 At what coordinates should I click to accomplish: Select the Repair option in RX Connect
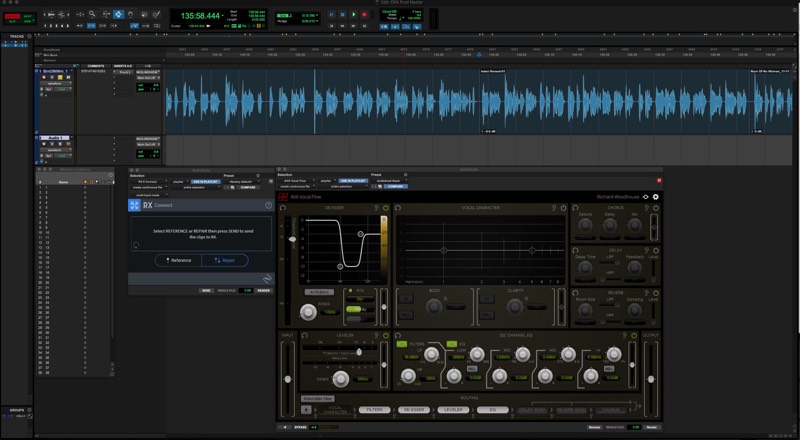[225, 260]
